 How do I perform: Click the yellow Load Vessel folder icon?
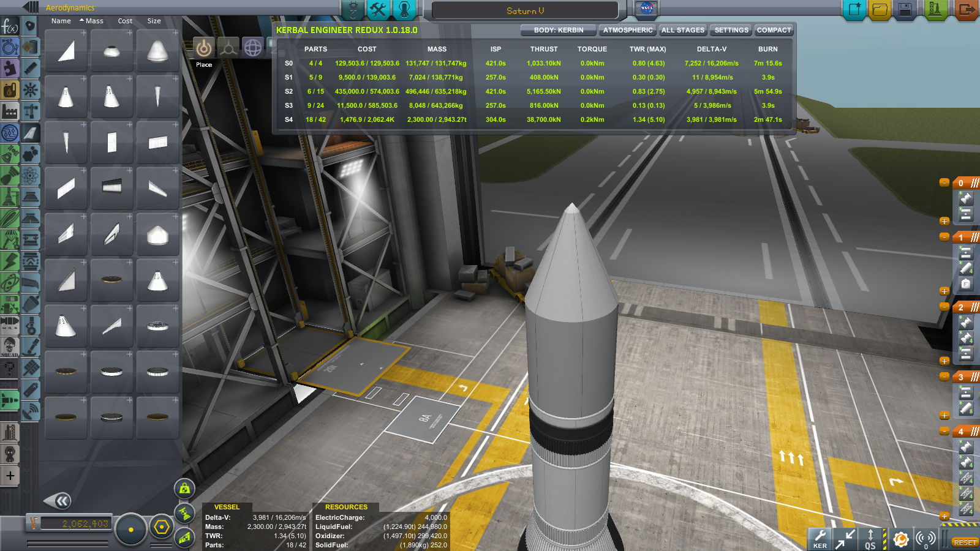coord(880,10)
